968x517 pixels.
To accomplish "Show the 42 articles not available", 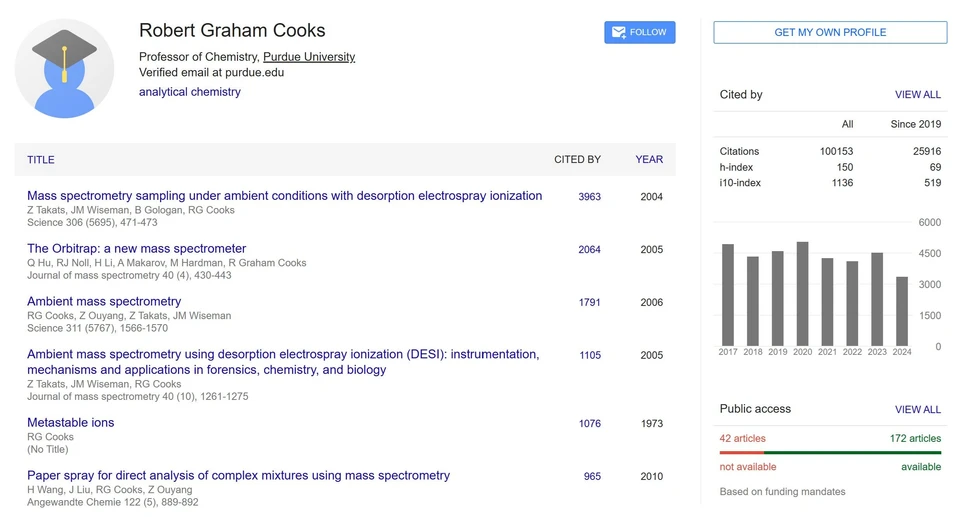I will pyautogui.click(x=742, y=439).
